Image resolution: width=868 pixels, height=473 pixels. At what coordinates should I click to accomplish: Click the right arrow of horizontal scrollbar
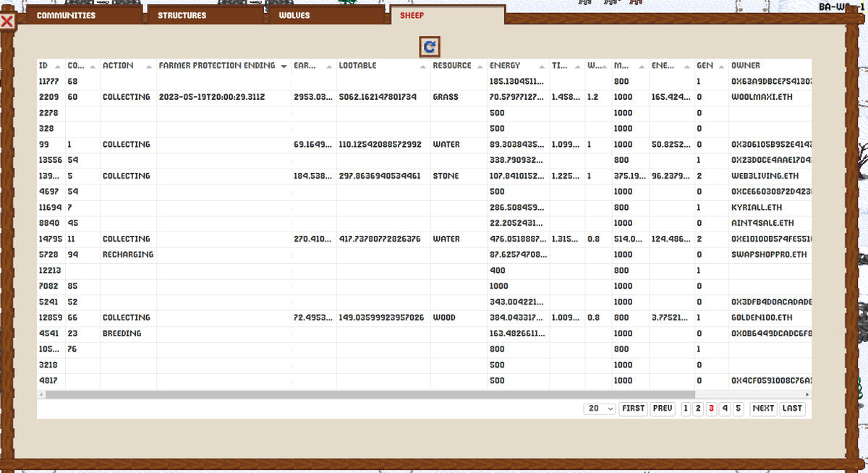pyautogui.click(x=808, y=395)
